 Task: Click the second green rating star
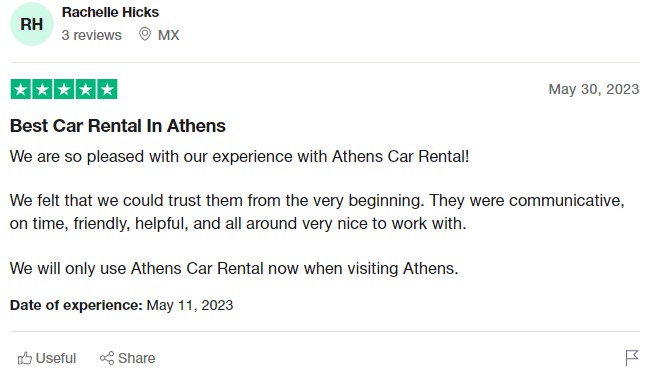(x=42, y=89)
